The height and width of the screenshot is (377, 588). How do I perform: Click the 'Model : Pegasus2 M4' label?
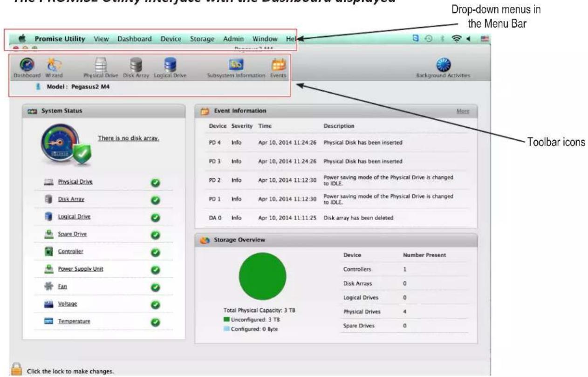click(x=78, y=87)
